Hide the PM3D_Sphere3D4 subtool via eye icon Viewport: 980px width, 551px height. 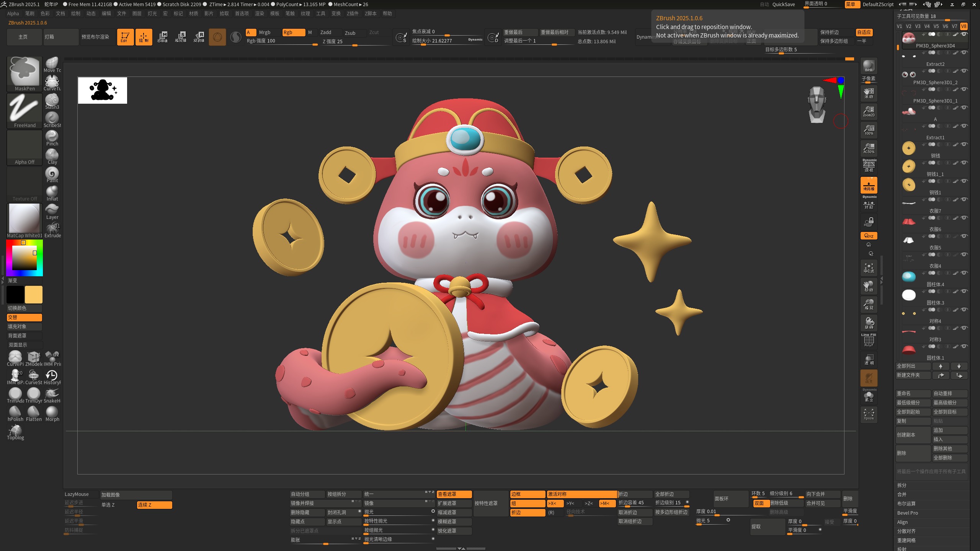(x=964, y=34)
